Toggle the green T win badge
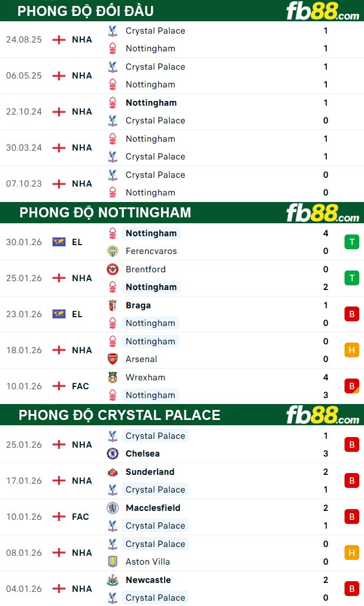The width and height of the screenshot is (364, 606). coord(352,242)
